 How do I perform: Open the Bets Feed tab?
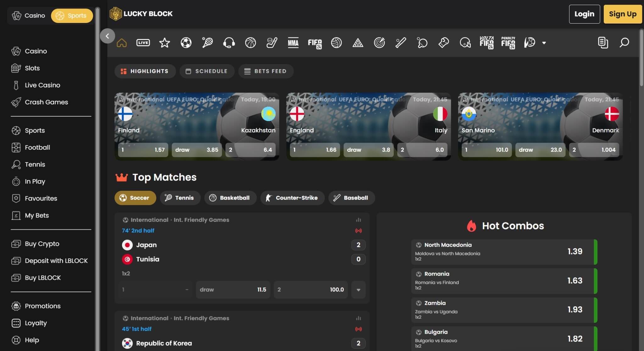pyautogui.click(x=266, y=71)
